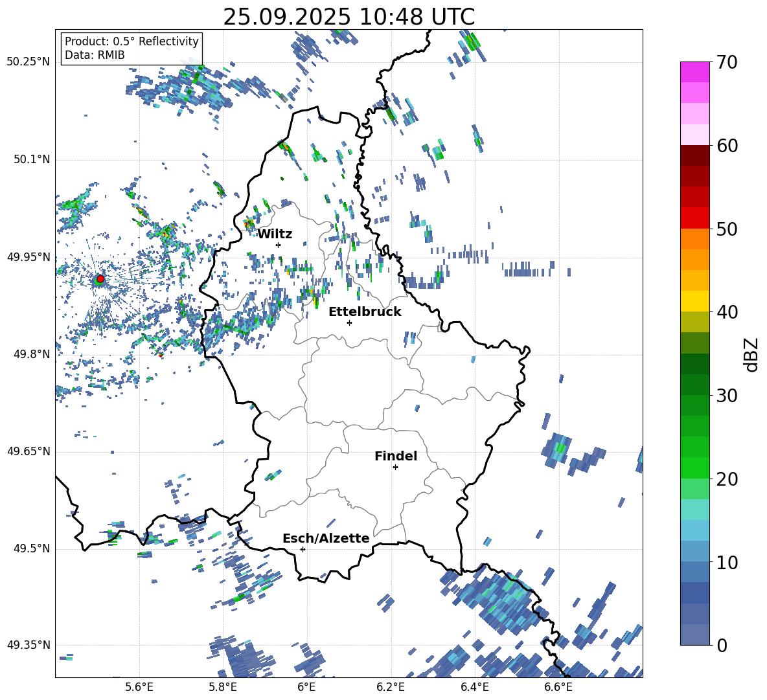Pick the turquoise colorbar segment near 17
Image resolution: width=767 pixels, height=700 pixels.
[694, 510]
